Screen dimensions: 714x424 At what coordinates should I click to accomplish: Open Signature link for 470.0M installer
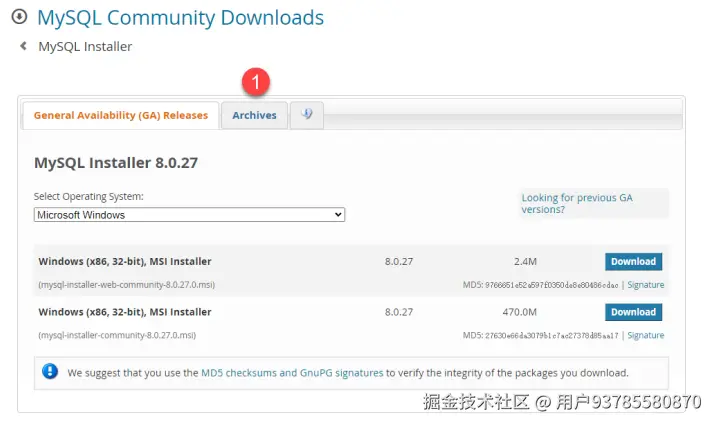point(646,335)
